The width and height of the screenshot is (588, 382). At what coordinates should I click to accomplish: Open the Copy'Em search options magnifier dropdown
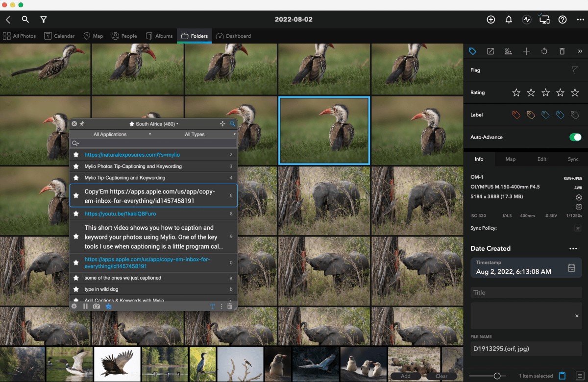click(76, 143)
